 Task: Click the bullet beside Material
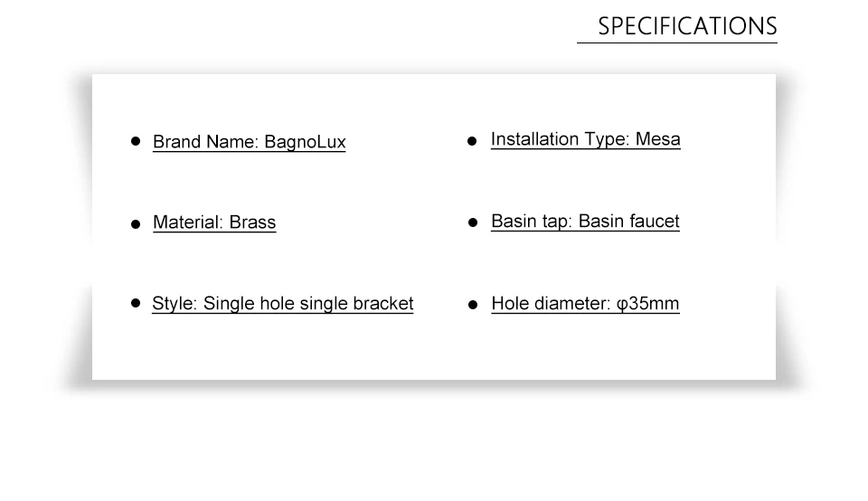pos(136,224)
